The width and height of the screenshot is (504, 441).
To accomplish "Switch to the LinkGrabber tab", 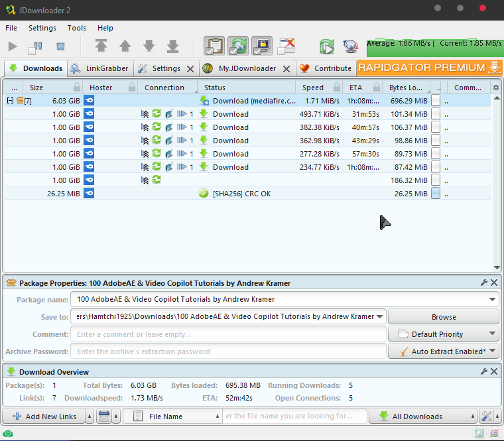I will click(x=100, y=68).
